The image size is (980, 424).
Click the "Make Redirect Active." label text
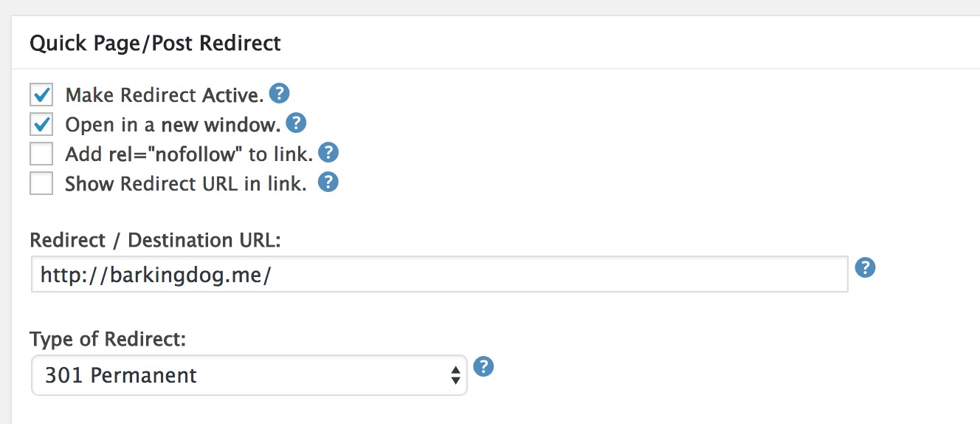[x=164, y=95]
